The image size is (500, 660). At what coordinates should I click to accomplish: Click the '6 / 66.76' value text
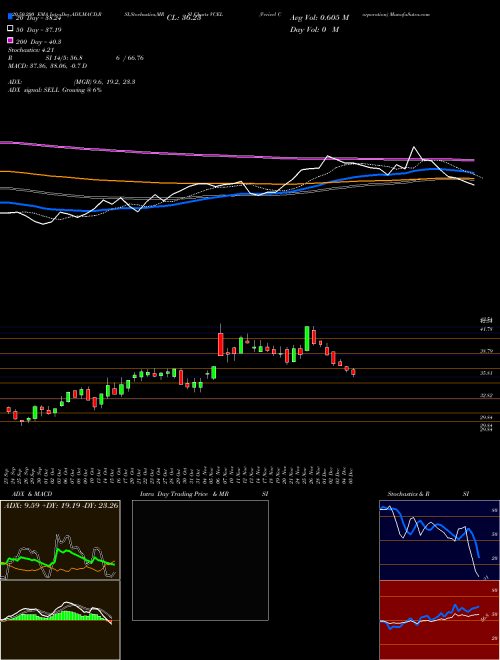point(130,58)
